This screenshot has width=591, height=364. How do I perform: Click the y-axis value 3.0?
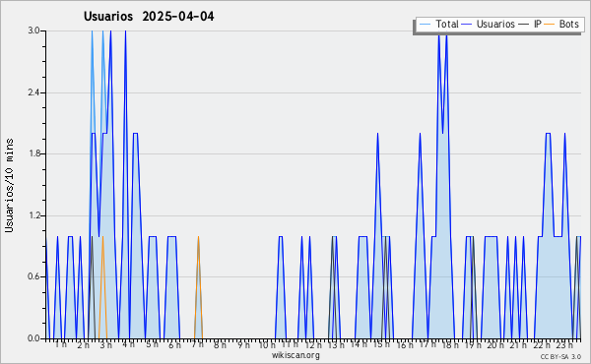click(x=33, y=30)
